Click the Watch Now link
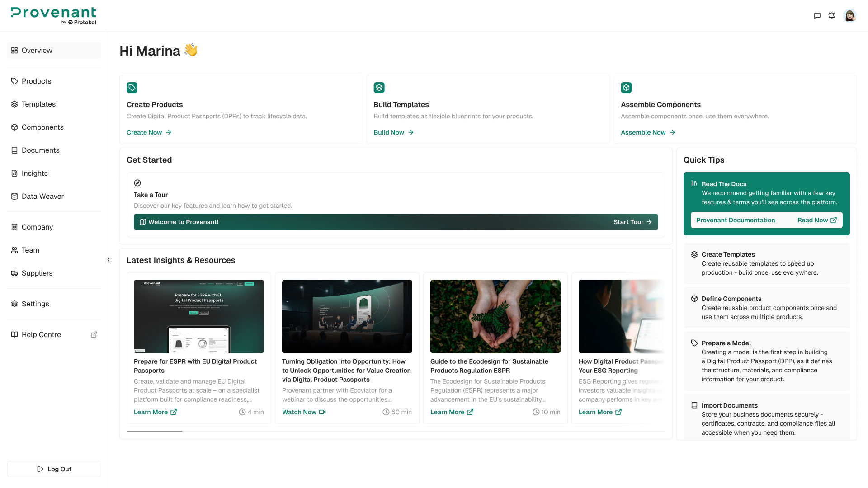Viewport: 868px width, 488px height. coord(304,412)
